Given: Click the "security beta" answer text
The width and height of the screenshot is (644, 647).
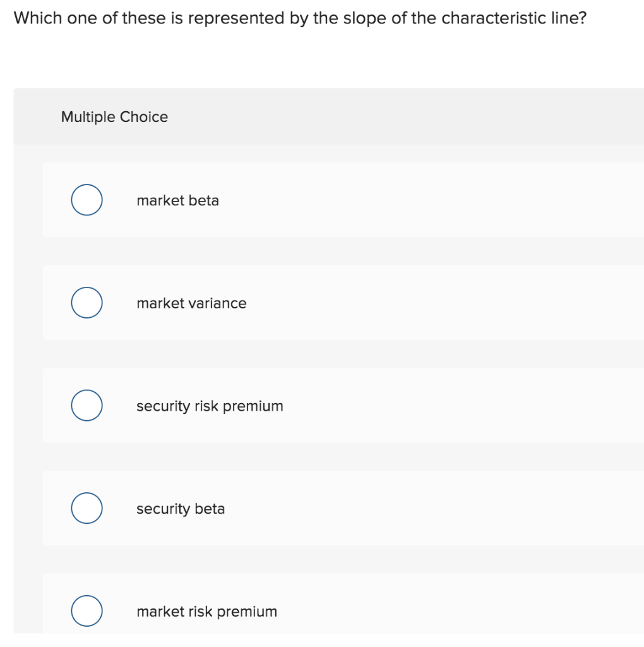Looking at the screenshot, I should 181,509.
